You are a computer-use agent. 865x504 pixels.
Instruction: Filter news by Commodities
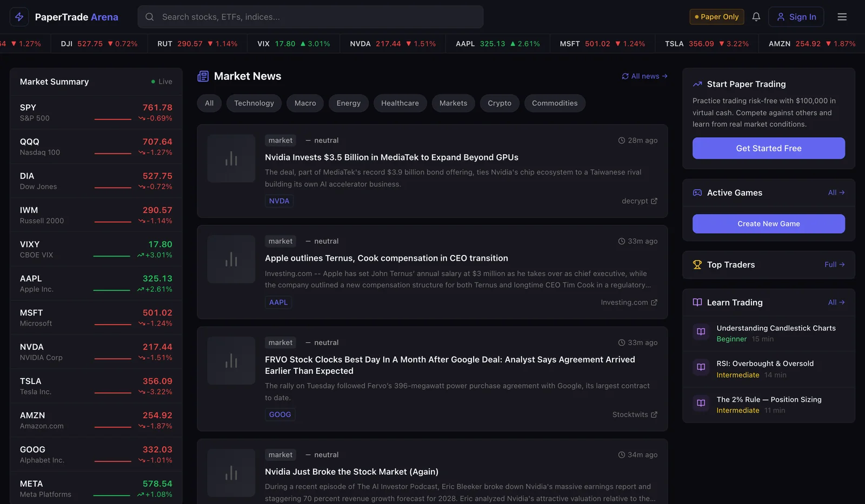[x=555, y=103]
